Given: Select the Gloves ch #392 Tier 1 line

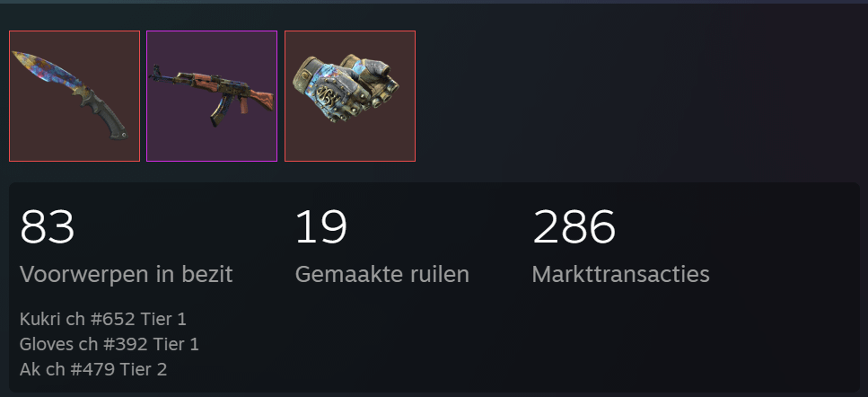Looking at the screenshot, I should click(x=109, y=344).
